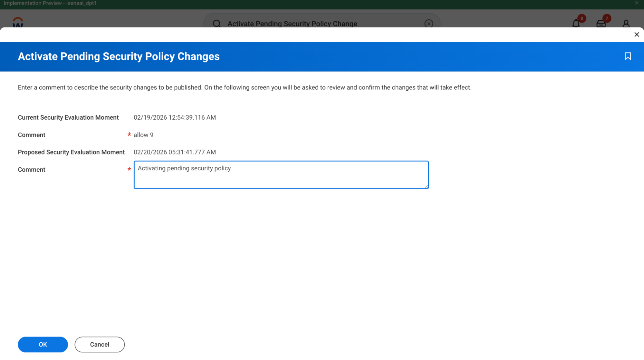The width and height of the screenshot is (644, 360).
Task: Click the Workday logo home icon
Action: (x=18, y=22)
